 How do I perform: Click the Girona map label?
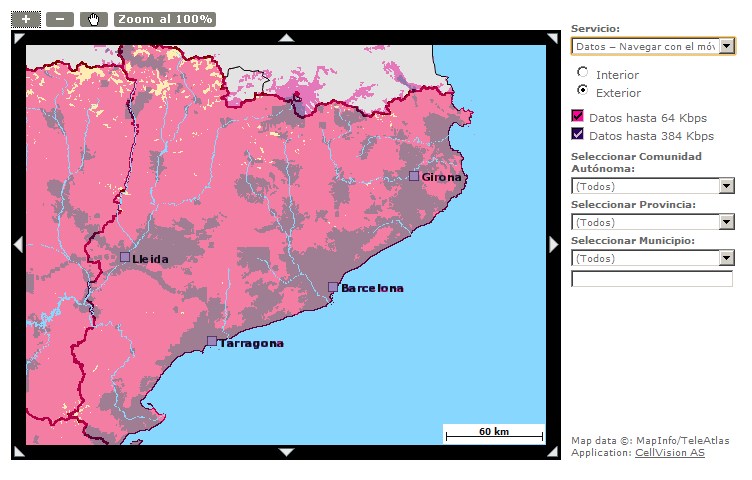[x=441, y=177]
